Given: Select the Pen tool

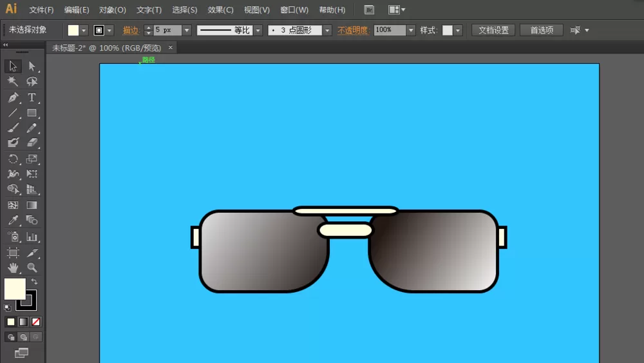Looking at the screenshot, I should [13, 97].
